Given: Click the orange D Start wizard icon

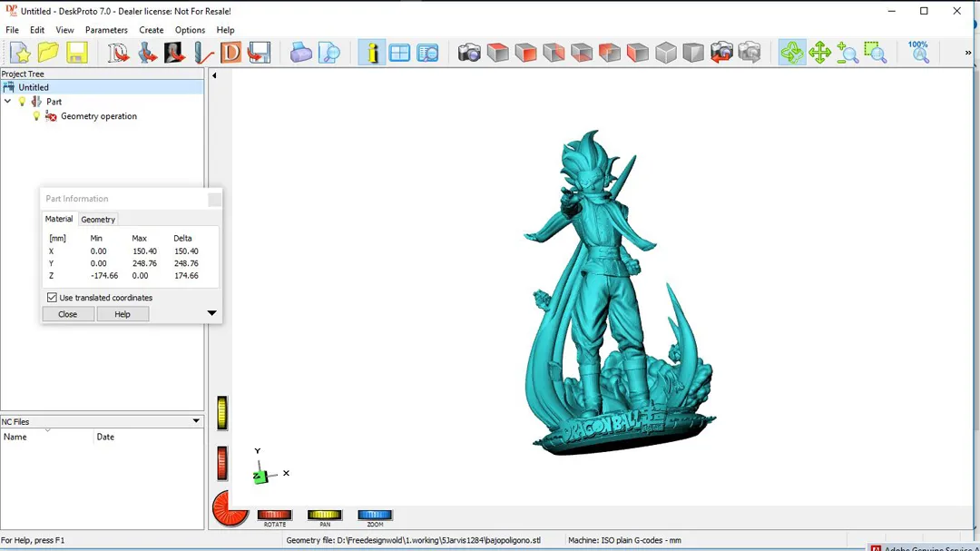Looking at the screenshot, I should click(230, 53).
